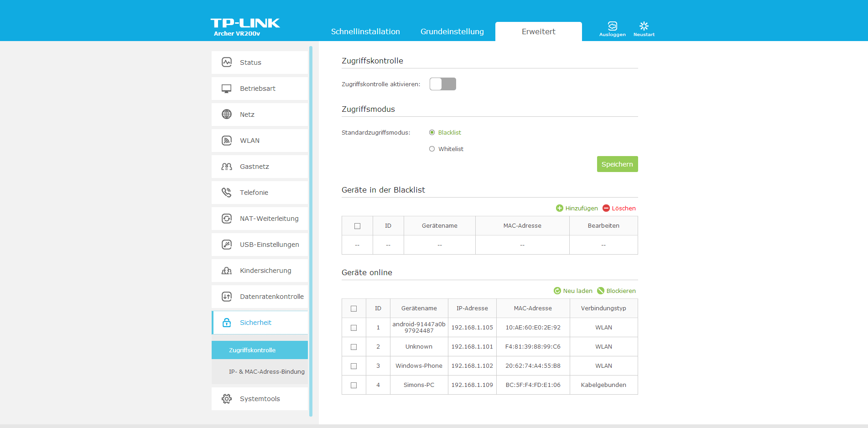Image resolution: width=868 pixels, height=428 pixels.
Task: Collapse the Sicherheit menu section
Action: 255,323
